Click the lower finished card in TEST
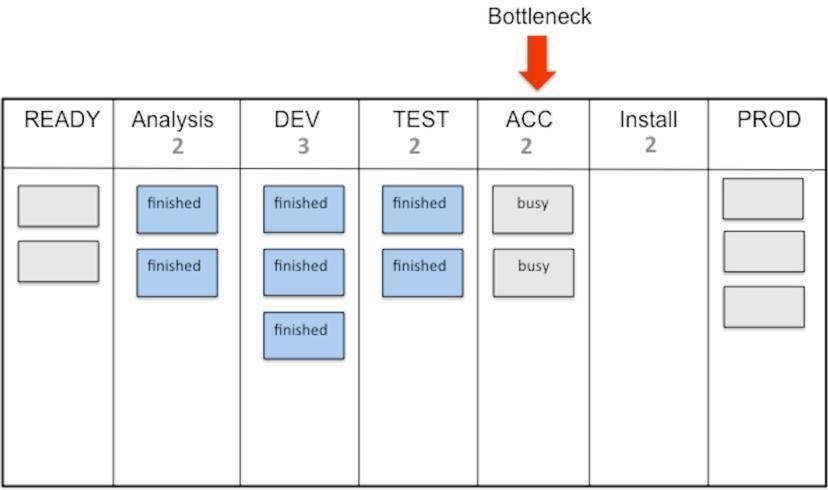Image resolution: width=828 pixels, height=490 pixels. [422, 272]
